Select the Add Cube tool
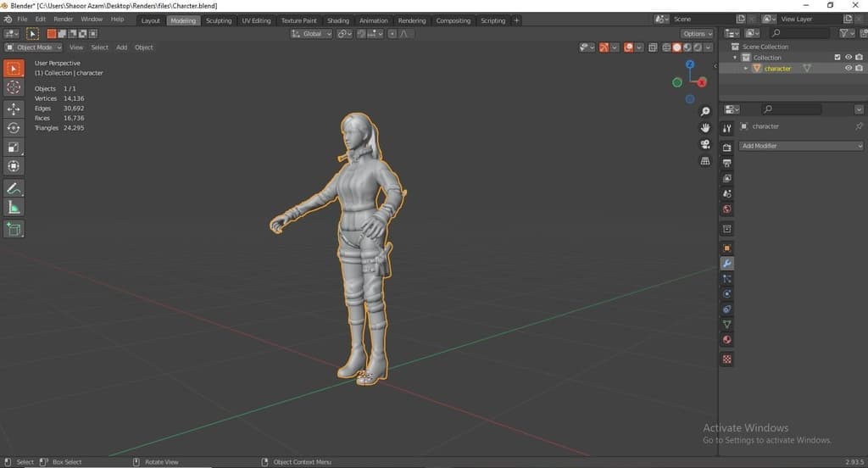This screenshot has height=468, width=868. [14, 229]
